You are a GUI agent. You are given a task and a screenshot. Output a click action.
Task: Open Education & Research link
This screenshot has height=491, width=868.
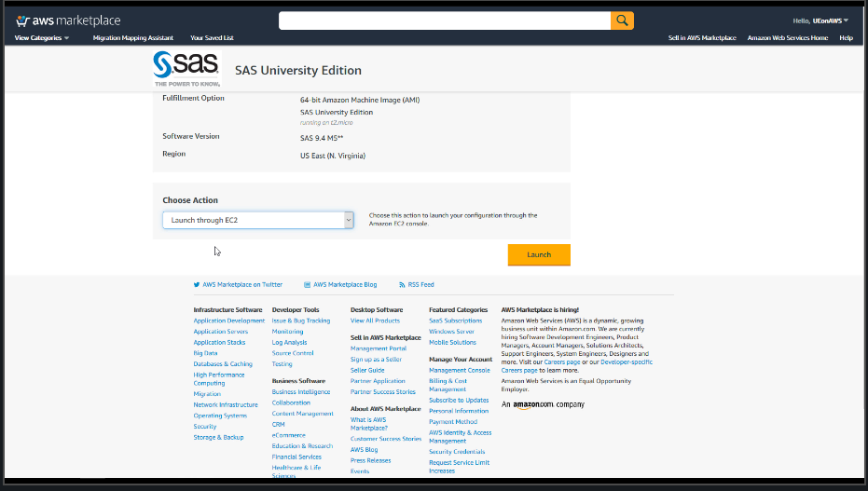pos(302,446)
